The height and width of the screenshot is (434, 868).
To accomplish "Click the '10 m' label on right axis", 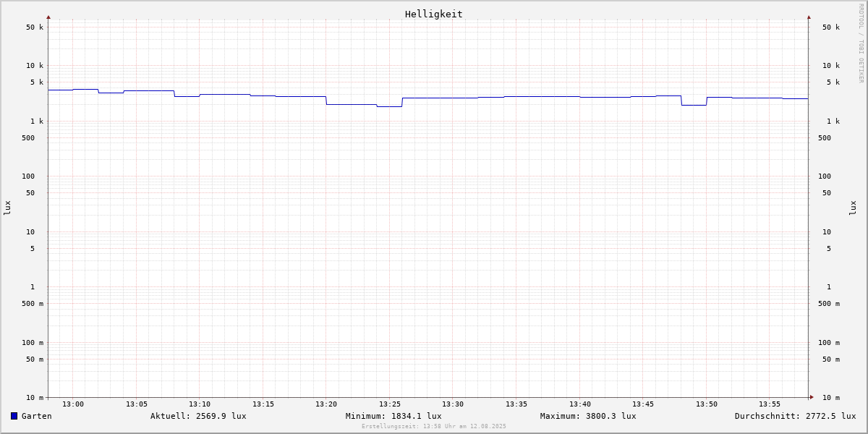I will pos(831,398).
